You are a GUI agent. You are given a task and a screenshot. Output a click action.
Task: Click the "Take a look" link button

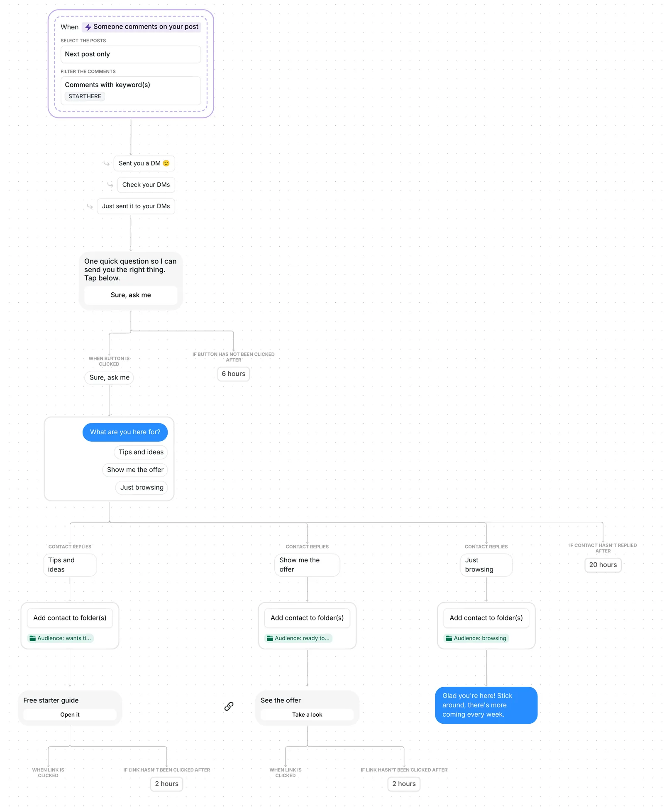click(307, 715)
